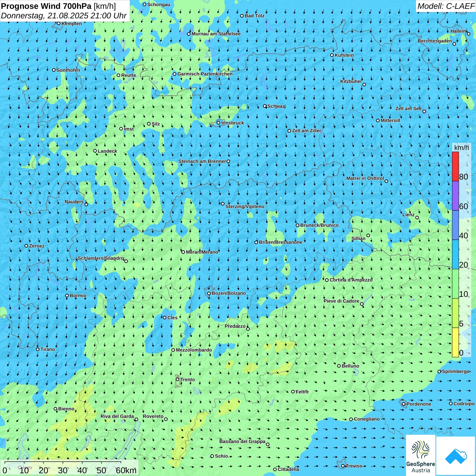This screenshot has width=476, height=476.
Task: Click the Bormio label
Action: pos(78,295)
